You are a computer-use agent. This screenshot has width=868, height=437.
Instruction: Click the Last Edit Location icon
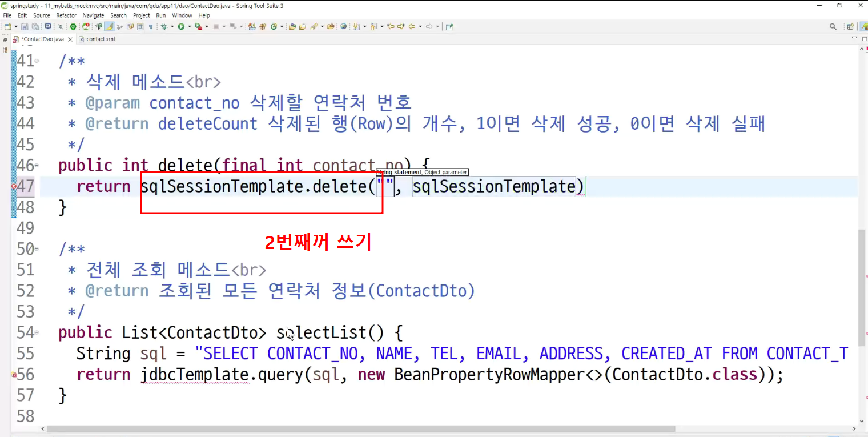click(x=391, y=26)
